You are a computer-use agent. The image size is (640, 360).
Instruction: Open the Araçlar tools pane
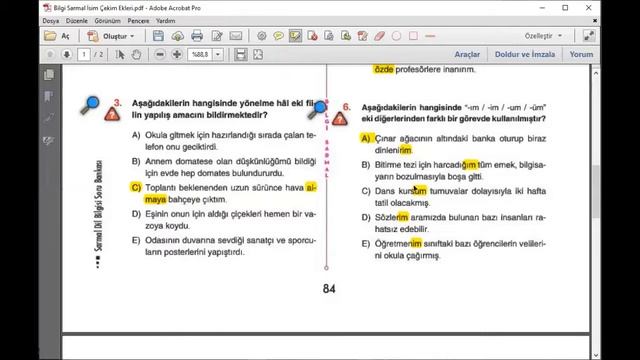467,54
